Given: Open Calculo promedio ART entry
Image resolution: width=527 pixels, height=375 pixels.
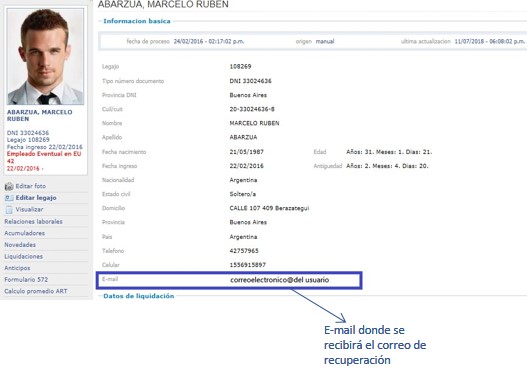Looking at the screenshot, I should [36, 291].
